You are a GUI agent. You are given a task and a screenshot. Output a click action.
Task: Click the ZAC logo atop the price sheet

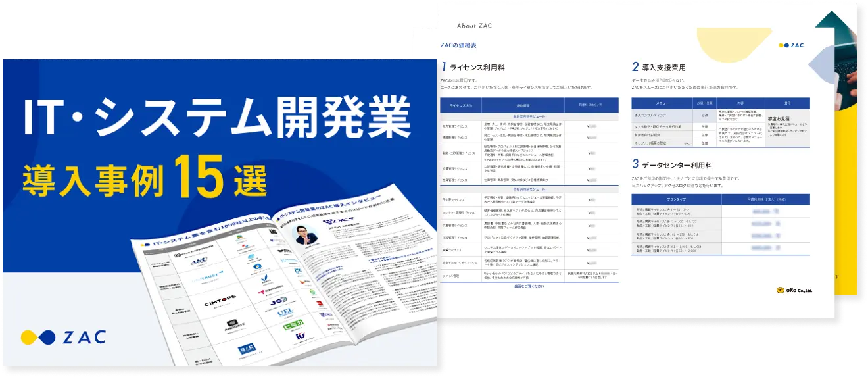tap(790, 45)
